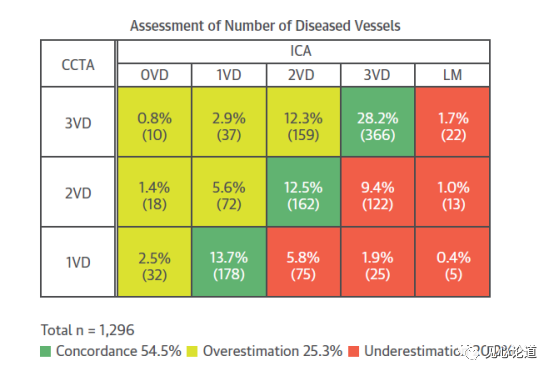The image size is (554, 376).
Task: Click the Total n = 1,296 text
Action: pos(88,330)
